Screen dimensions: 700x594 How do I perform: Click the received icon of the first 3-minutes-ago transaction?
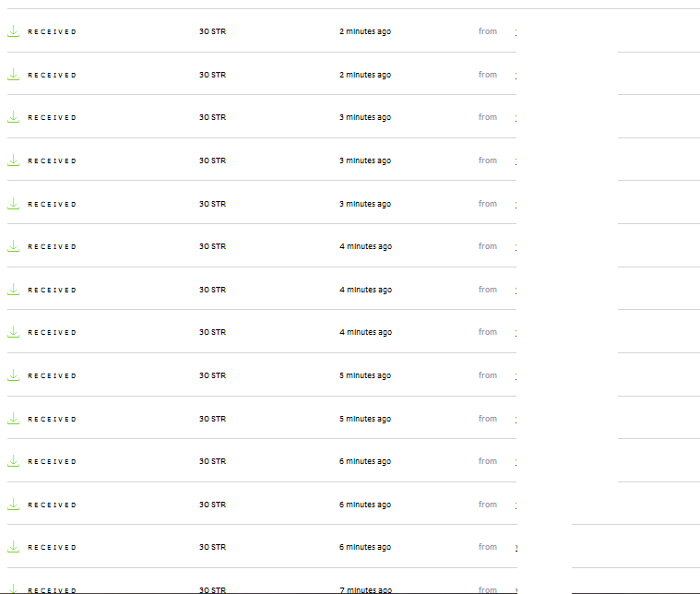[13, 117]
